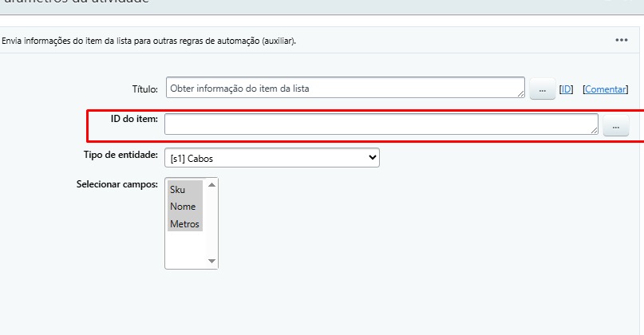Click the Comentar link
This screenshot has height=335, width=644.
click(x=605, y=89)
